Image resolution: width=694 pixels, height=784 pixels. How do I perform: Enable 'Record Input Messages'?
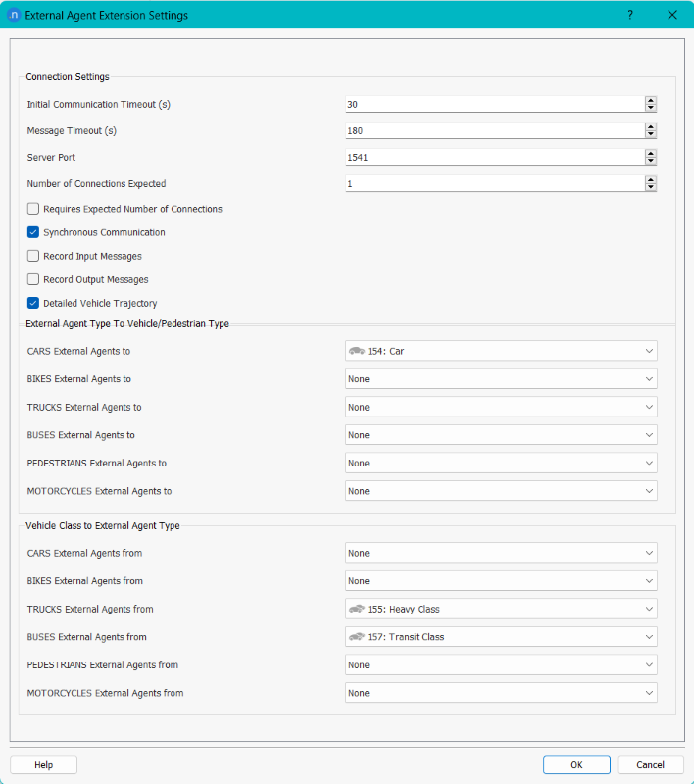click(32, 256)
